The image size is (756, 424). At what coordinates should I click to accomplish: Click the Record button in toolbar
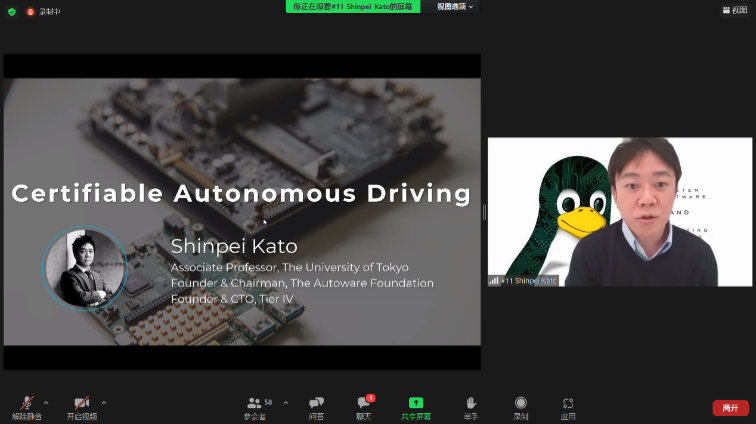click(521, 408)
